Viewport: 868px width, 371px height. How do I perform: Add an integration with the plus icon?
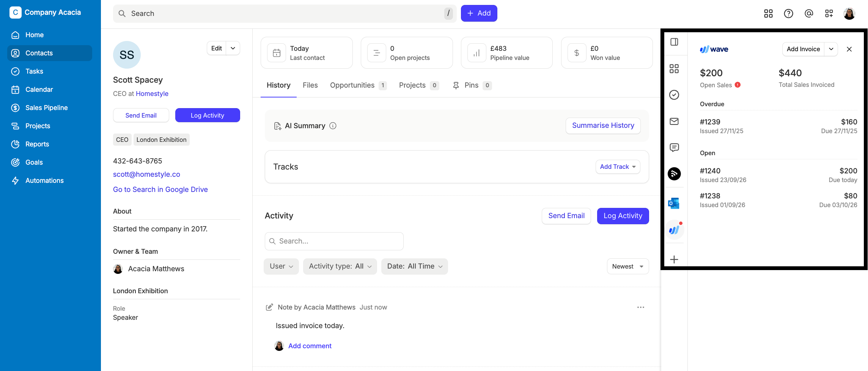point(674,259)
